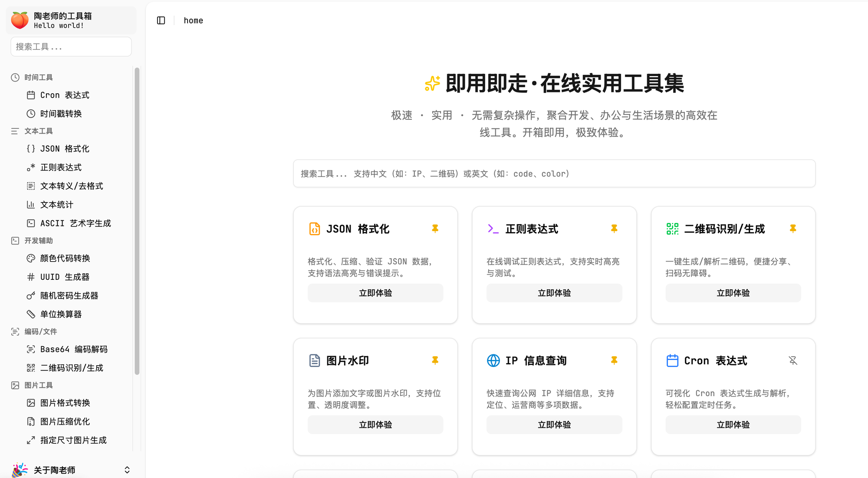This screenshot has width=868, height=478.
Task: Select the 随机密码生成器 key icon
Action: pos(30,295)
